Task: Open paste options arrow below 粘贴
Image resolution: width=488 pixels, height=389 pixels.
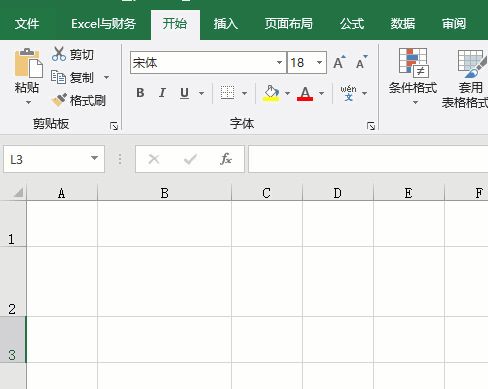Action: tap(28, 102)
